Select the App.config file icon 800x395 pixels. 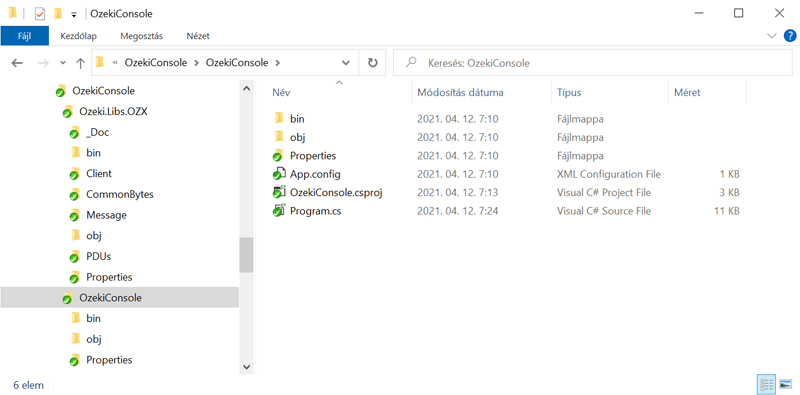click(x=279, y=174)
